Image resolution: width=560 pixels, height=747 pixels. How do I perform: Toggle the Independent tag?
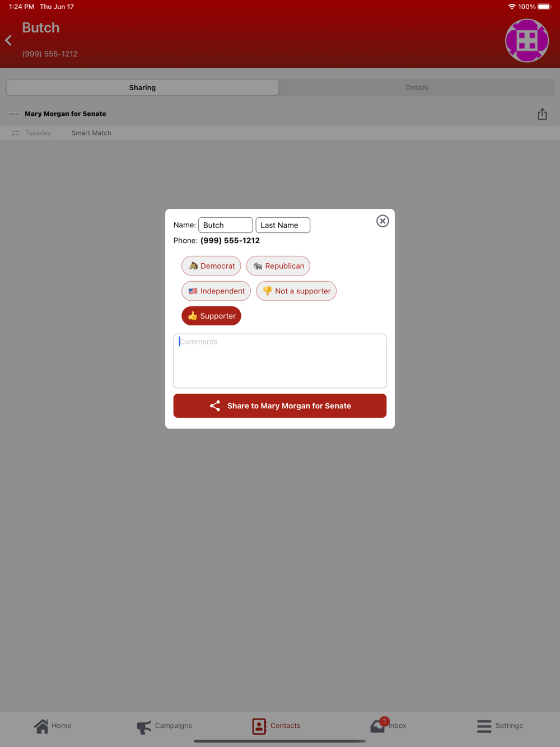tap(216, 291)
